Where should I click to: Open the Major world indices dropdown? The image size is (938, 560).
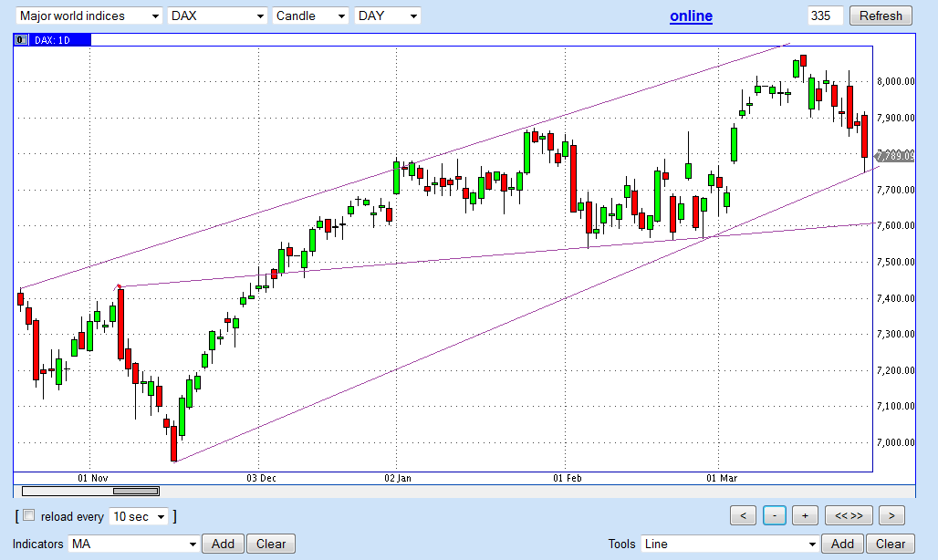[89, 16]
